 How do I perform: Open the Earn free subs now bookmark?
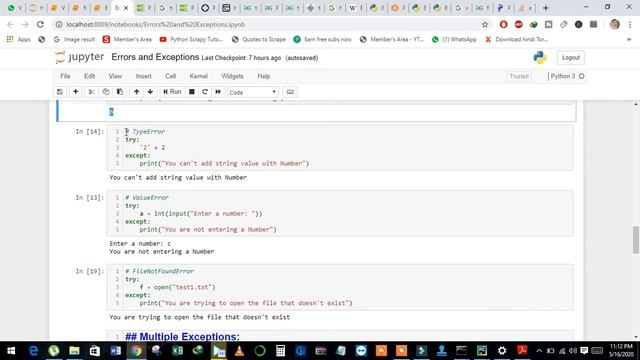pos(322,40)
